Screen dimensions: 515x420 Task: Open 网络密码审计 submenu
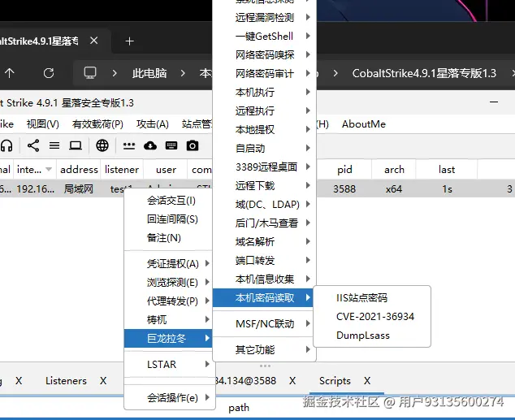click(264, 73)
